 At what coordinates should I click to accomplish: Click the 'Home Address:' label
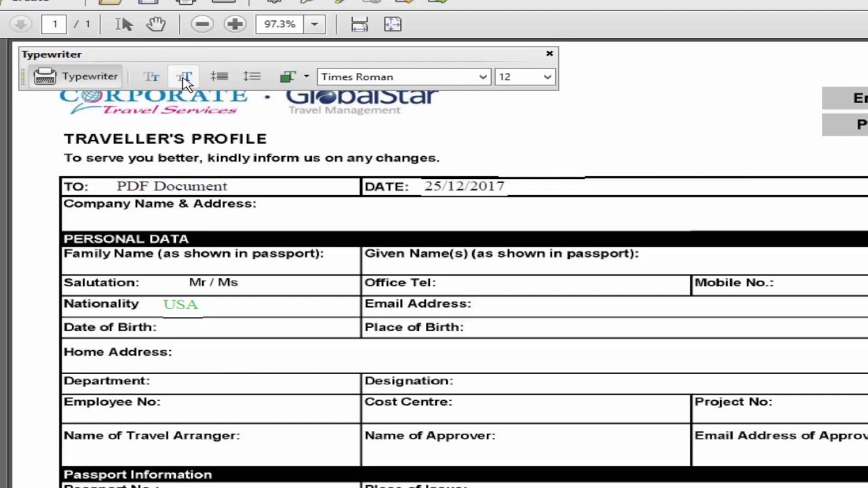(x=118, y=352)
